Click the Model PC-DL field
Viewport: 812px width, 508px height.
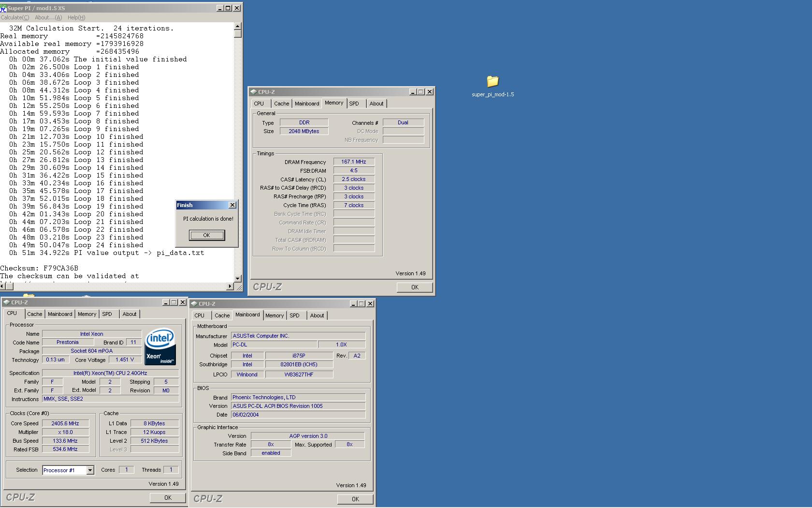point(274,344)
